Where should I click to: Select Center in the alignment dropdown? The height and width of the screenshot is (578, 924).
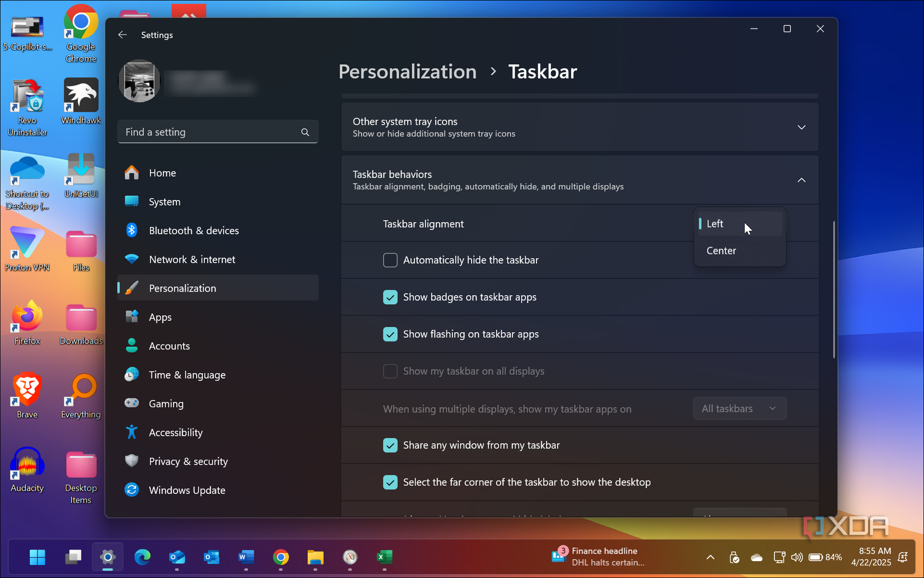pyautogui.click(x=721, y=250)
